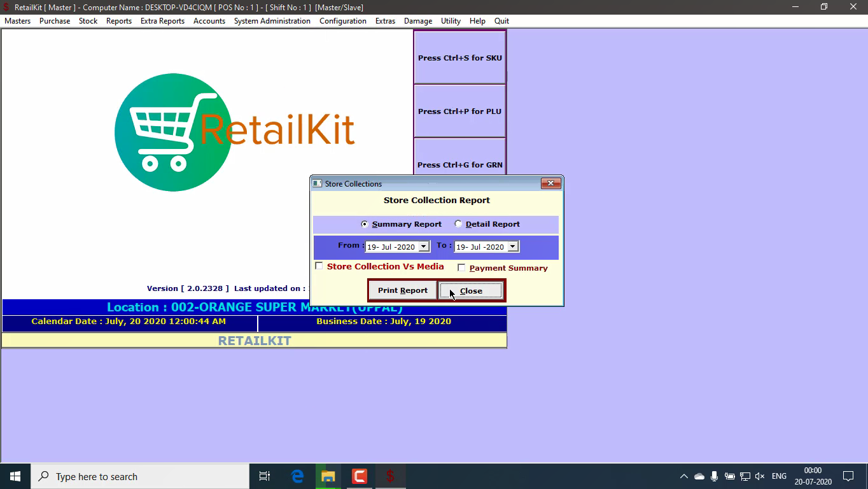
Task: Click the Close button in Store Collections
Action: pos(471,291)
